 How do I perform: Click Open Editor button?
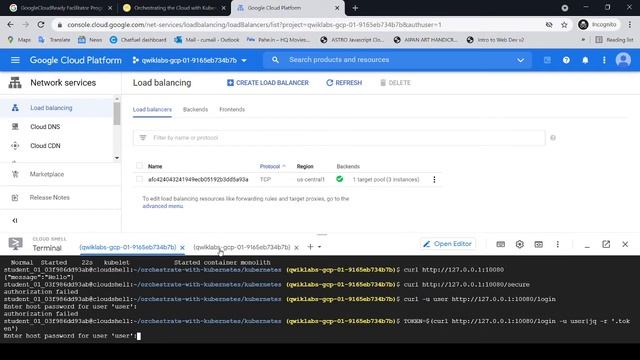click(447, 244)
